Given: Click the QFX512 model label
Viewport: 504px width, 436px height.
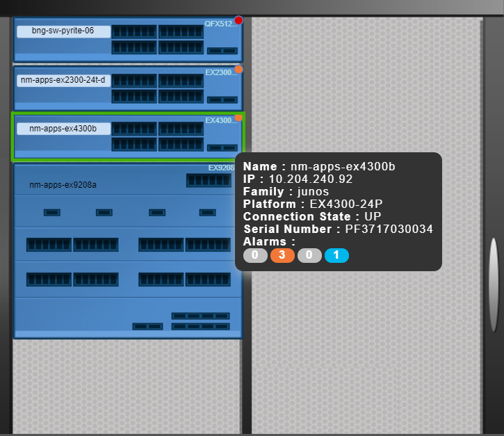Looking at the screenshot, I should (220, 24).
